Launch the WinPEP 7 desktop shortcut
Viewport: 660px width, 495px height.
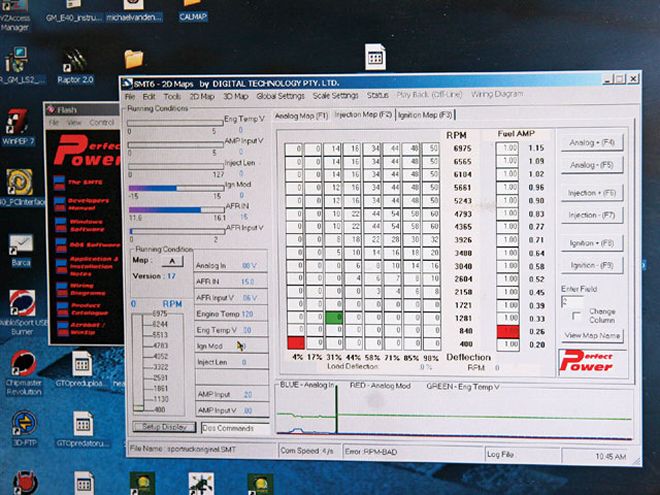click(x=17, y=127)
